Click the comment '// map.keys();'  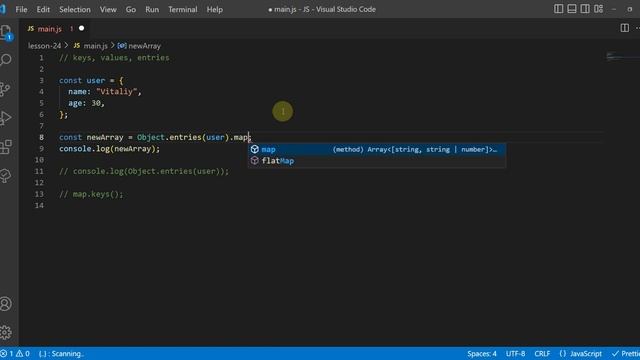pyautogui.click(x=91, y=194)
